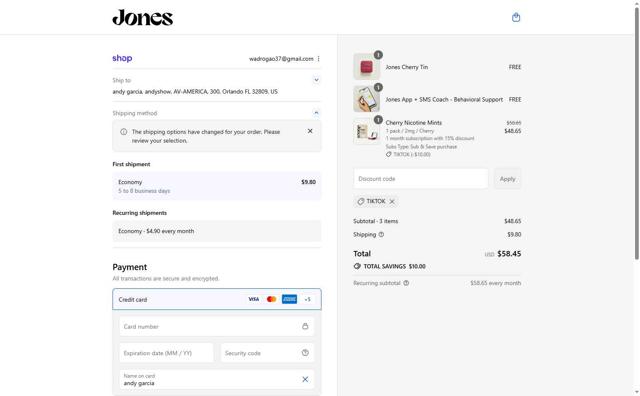Click quantity badge on Cherry Tin
640x396 pixels.
(378, 55)
